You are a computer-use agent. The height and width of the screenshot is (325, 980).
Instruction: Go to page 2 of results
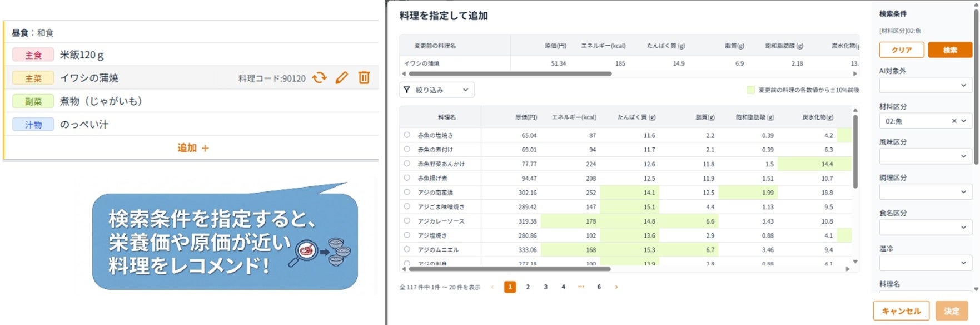pyautogui.click(x=528, y=287)
